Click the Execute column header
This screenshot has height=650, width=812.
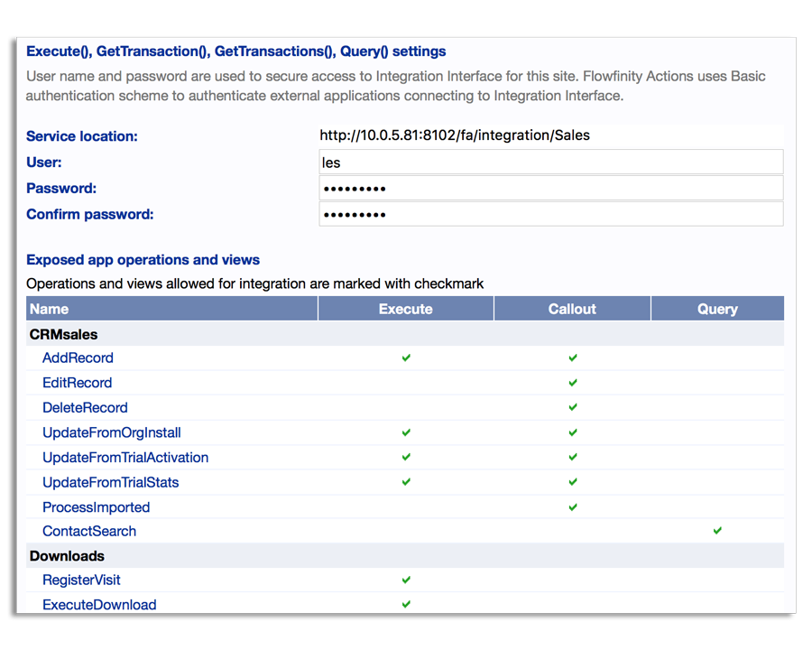[406, 309]
